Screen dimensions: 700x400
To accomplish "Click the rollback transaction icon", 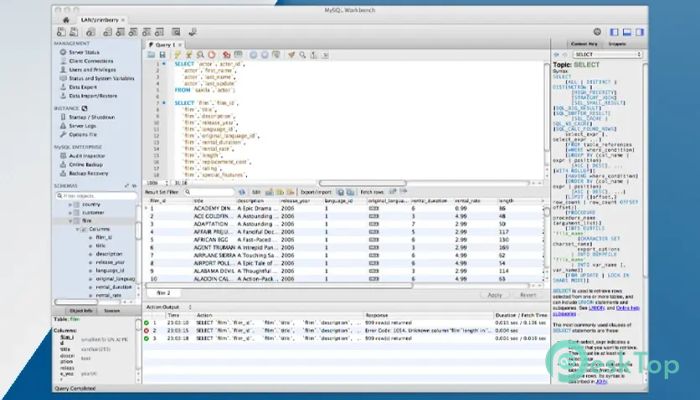I will [x=265, y=55].
